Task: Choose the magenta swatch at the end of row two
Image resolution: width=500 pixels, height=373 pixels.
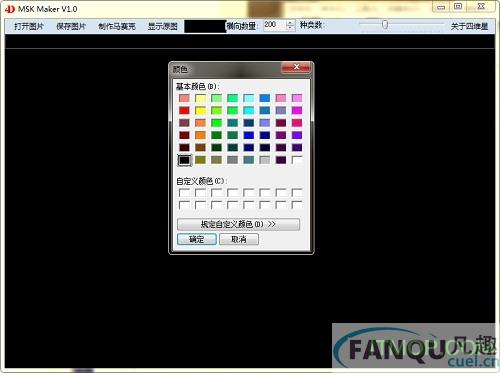Action: point(297,110)
